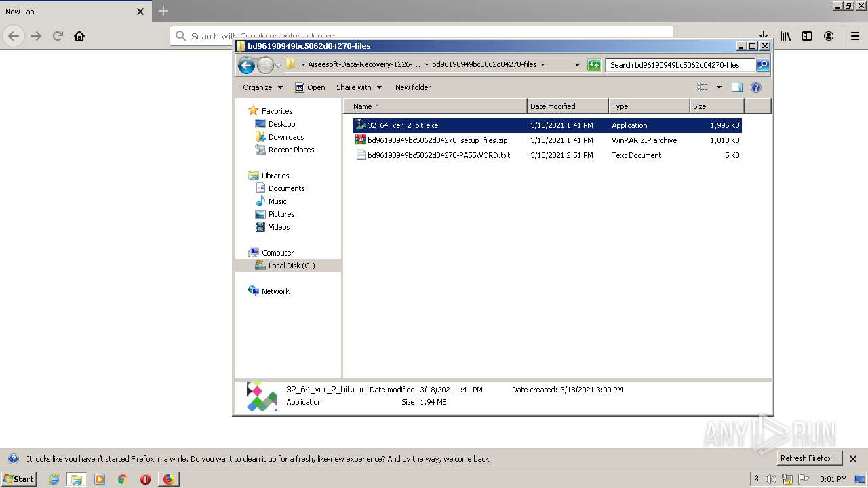Open the More view options dropdown arrow
The width and height of the screenshot is (868, 488).
click(x=719, y=87)
